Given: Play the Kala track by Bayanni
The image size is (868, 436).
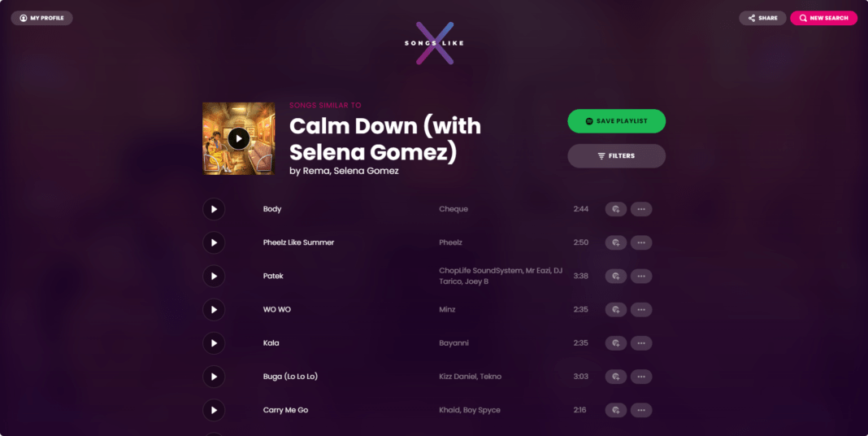Looking at the screenshot, I should click(x=214, y=343).
